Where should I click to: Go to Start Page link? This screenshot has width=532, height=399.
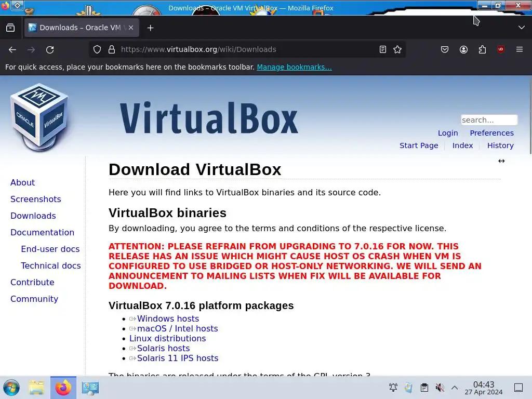419,145
